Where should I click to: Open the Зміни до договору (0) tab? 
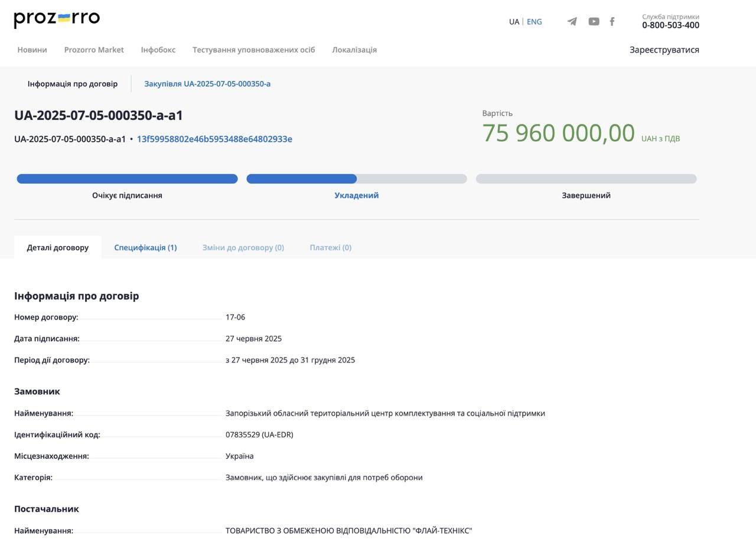point(243,247)
